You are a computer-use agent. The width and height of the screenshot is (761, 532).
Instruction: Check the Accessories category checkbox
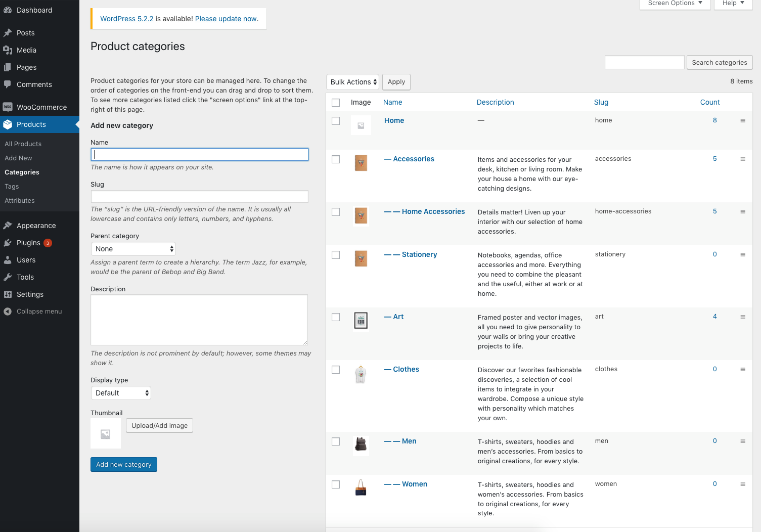click(336, 159)
